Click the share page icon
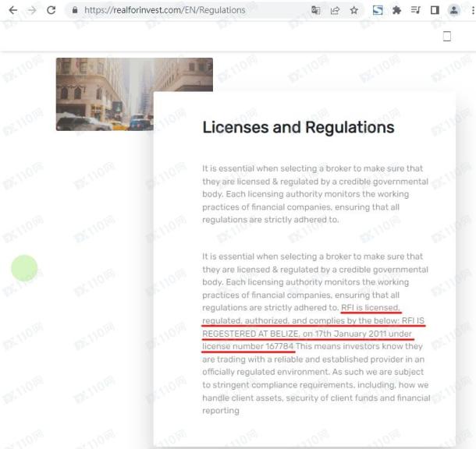 tap(335, 11)
